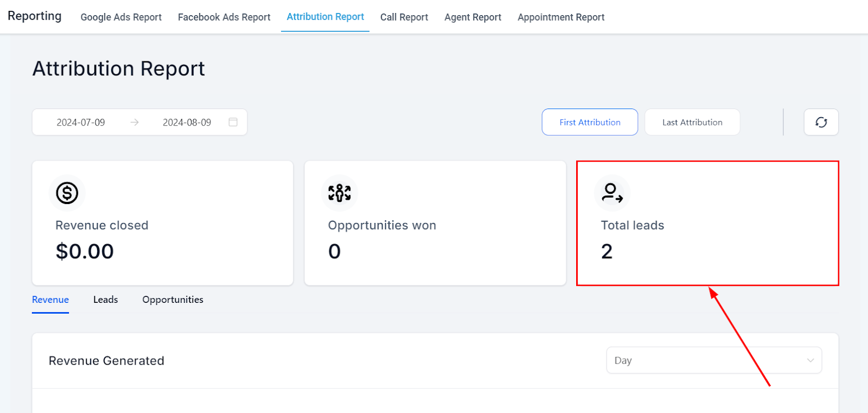Click the Attribution Report page title
Image resolution: width=868 pixels, height=413 pixels.
click(x=119, y=69)
